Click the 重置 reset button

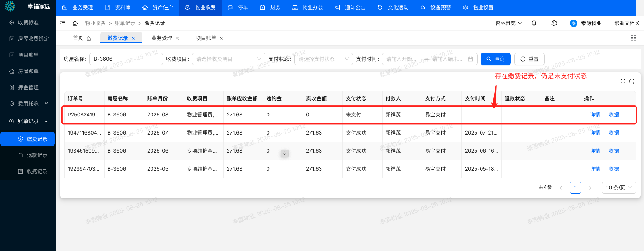coord(529,59)
